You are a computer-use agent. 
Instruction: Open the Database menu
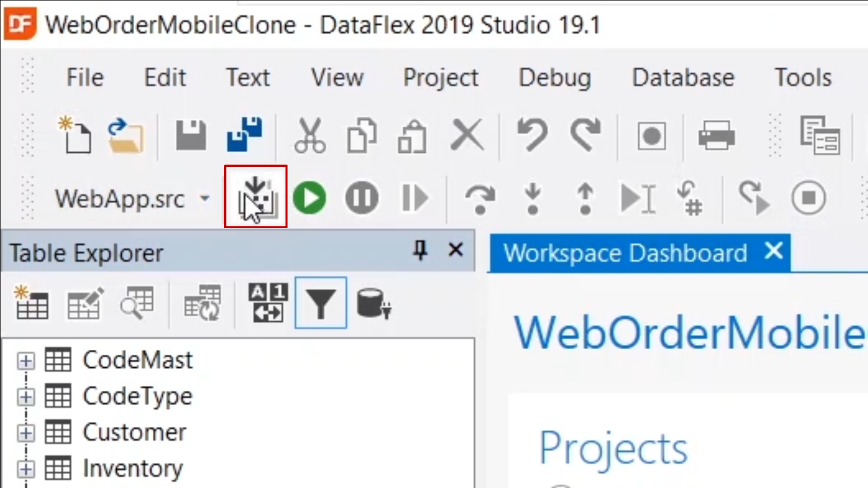click(683, 77)
